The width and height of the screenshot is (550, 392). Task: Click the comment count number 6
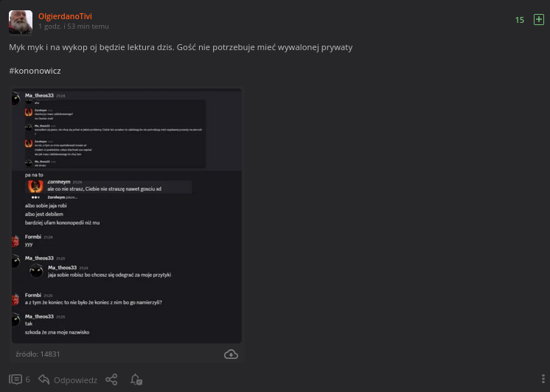click(x=28, y=380)
